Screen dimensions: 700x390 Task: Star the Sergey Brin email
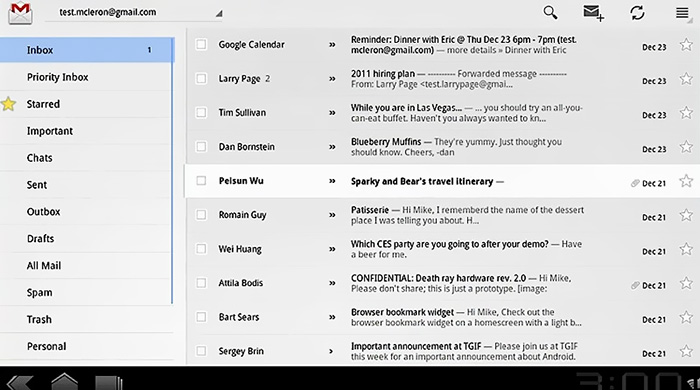pyautogui.click(x=686, y=351)
